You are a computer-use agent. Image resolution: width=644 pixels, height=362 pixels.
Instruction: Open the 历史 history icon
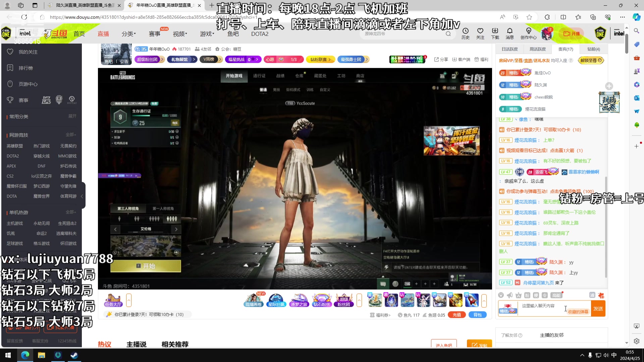click(466, 34)
